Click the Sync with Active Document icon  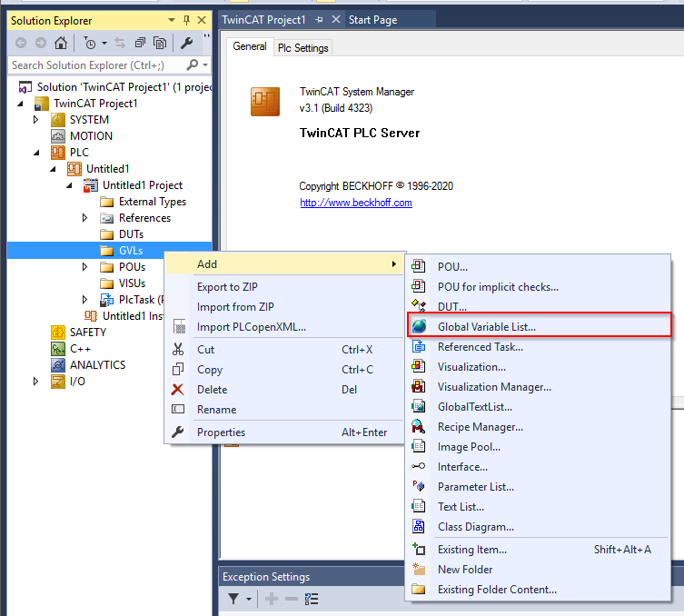coord(120,43)
